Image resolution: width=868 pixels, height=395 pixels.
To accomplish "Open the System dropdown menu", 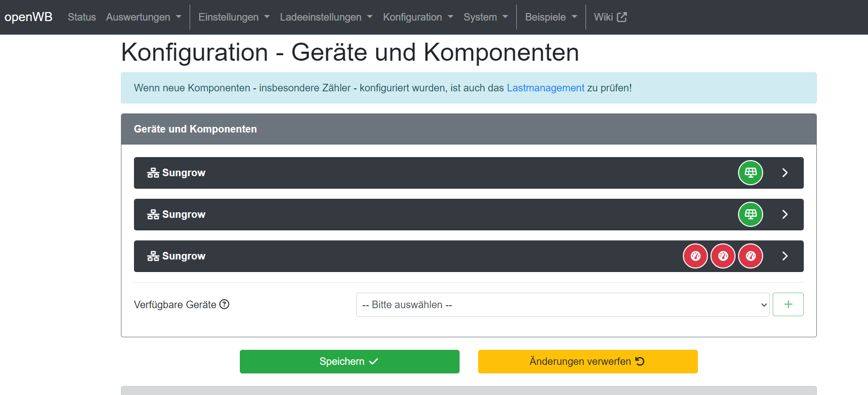I will point(486,17).
